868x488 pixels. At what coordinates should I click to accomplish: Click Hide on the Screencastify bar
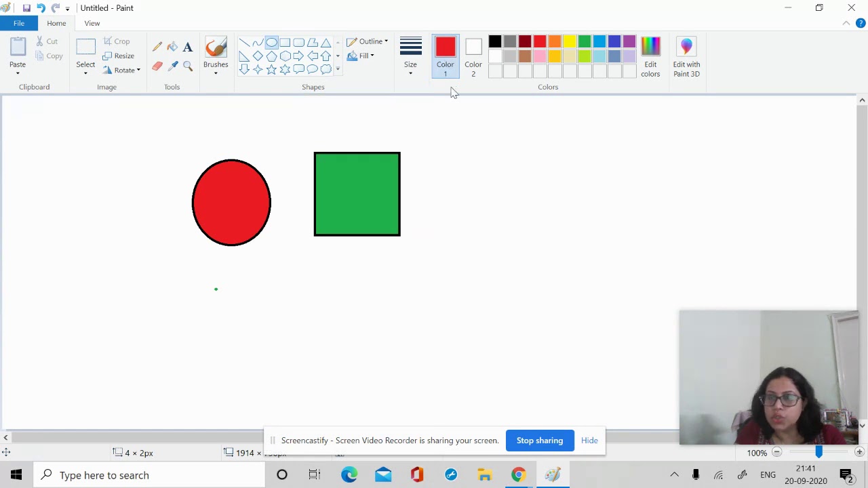pyautogui.click(x=589, y=441)
